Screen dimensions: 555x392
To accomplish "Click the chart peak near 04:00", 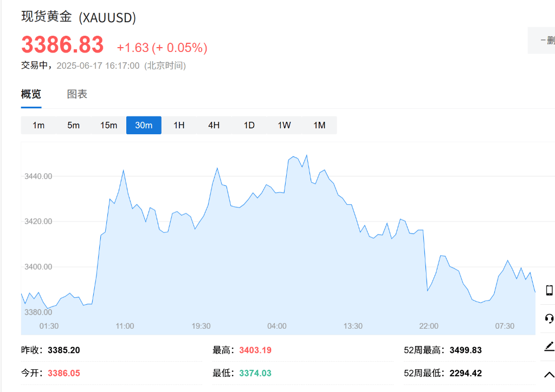I will (x=307, y=155).
